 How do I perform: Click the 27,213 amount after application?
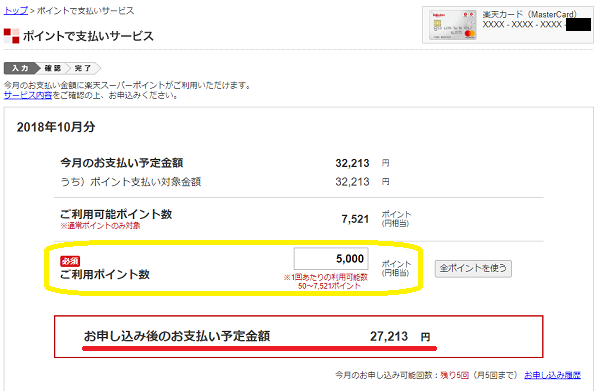point(389,337)
